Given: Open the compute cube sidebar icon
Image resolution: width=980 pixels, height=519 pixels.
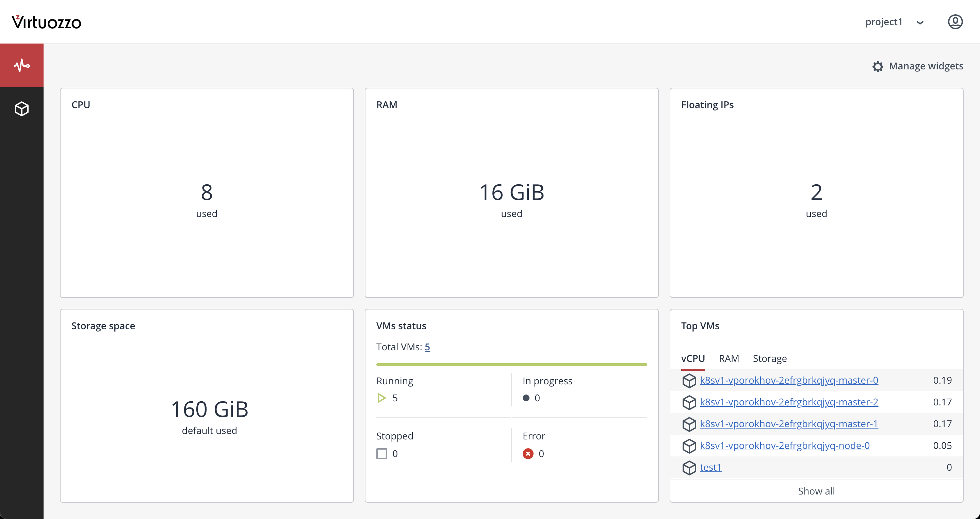Looking at the screenshot, I should (x=22, y=109).
